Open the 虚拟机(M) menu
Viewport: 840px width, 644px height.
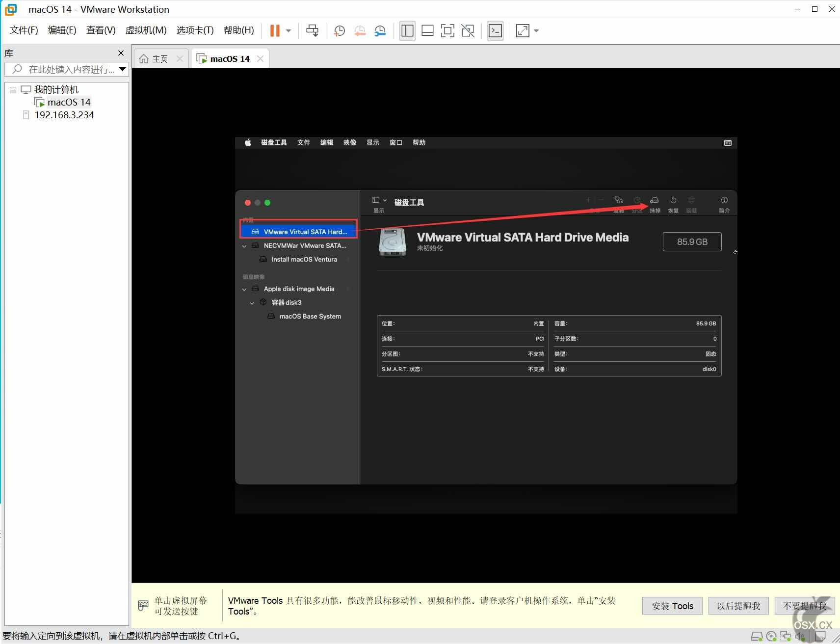[x=146, y=30]
